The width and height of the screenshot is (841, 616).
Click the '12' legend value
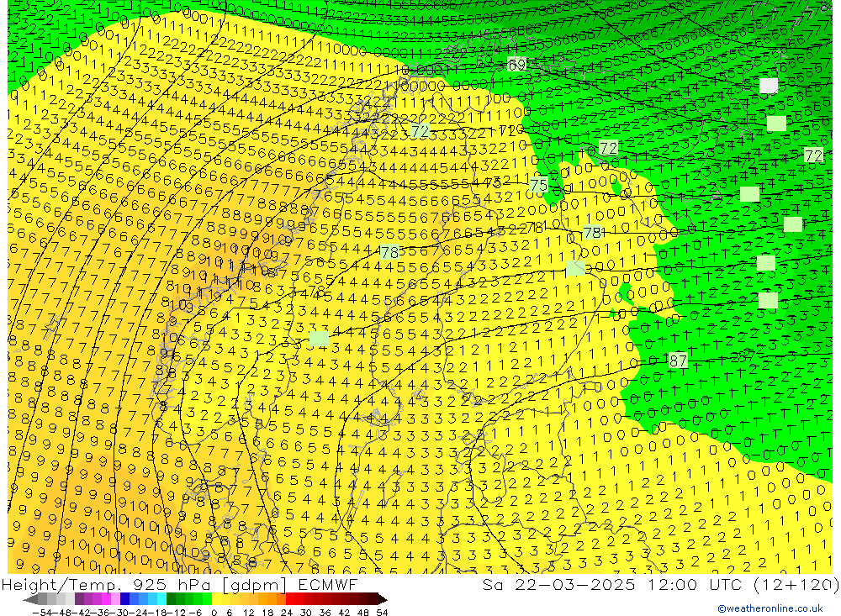tap(248, 613)
